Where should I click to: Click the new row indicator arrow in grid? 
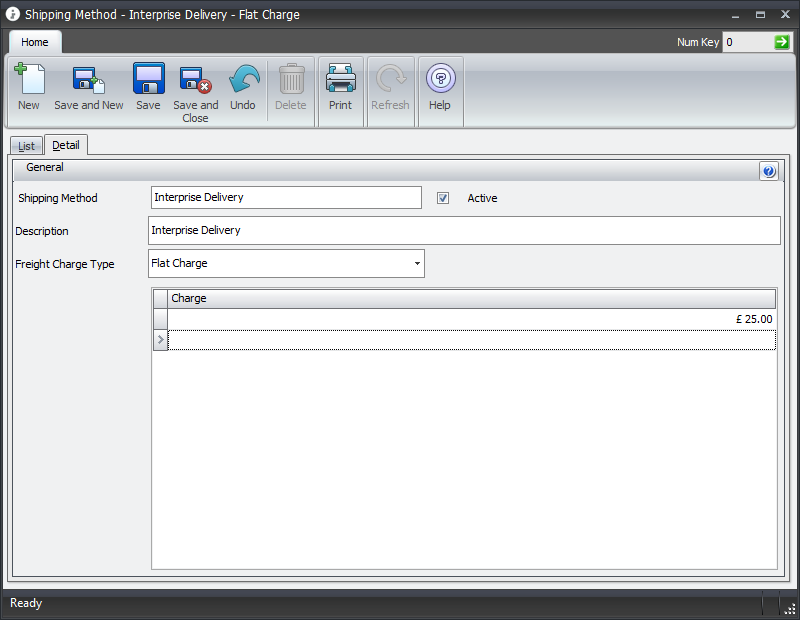click(x=160, y=340)
